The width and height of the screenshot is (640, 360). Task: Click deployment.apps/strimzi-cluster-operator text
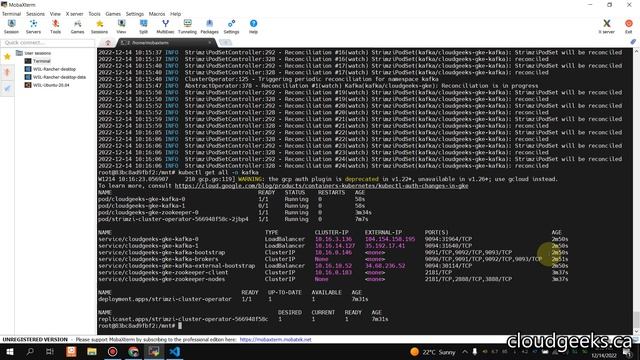pos(164,299)
